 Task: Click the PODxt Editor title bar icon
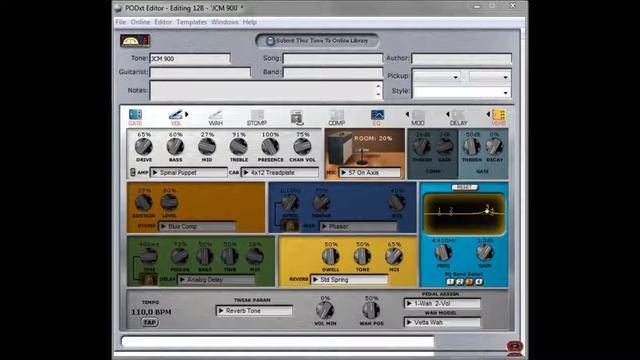(118, 8)
